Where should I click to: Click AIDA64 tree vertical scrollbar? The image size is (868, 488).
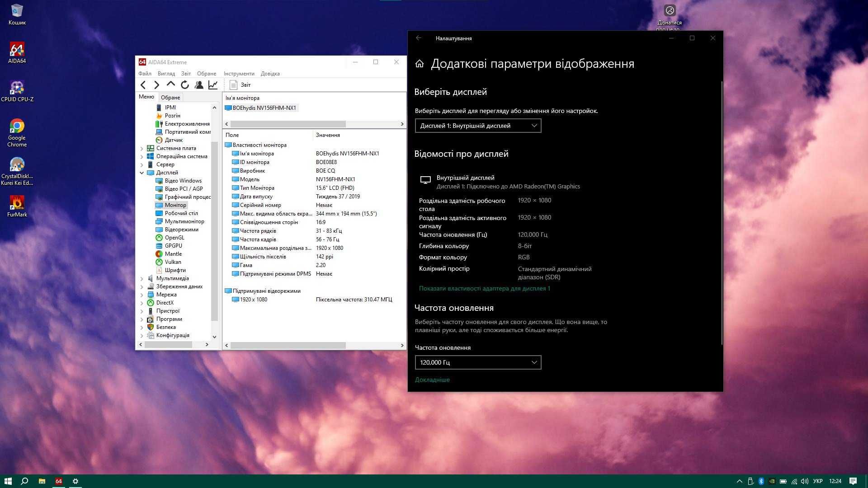tap(214, 231)
